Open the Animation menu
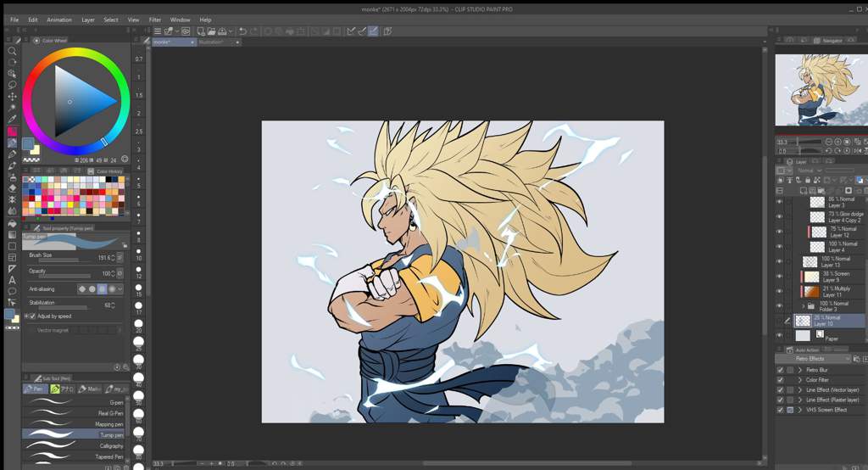This screenshot has height=470, width=868. point(59,20)
